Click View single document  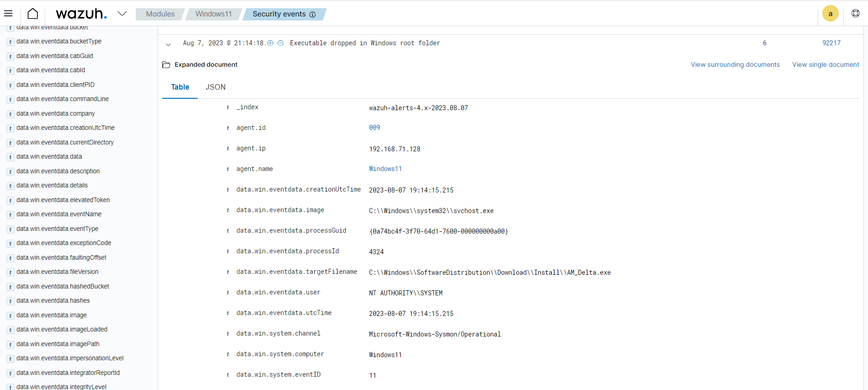pyautogui.click(x=826, y=64)
